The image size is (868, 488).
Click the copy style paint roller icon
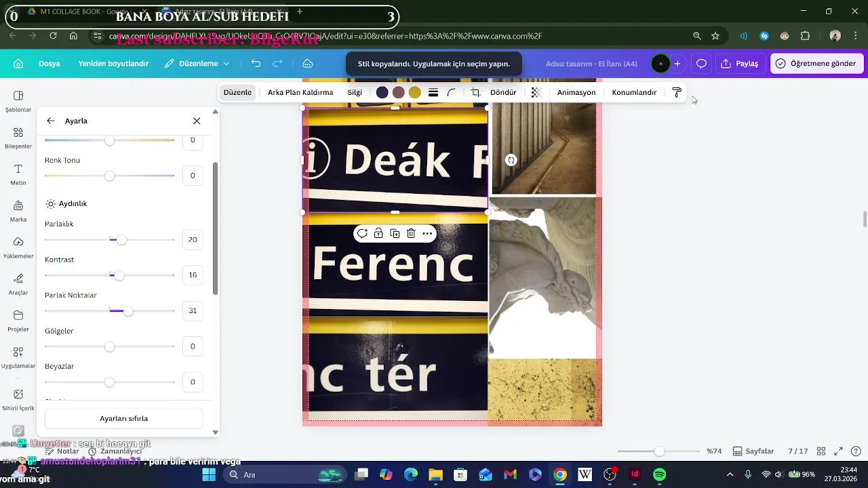coord(677,93)
